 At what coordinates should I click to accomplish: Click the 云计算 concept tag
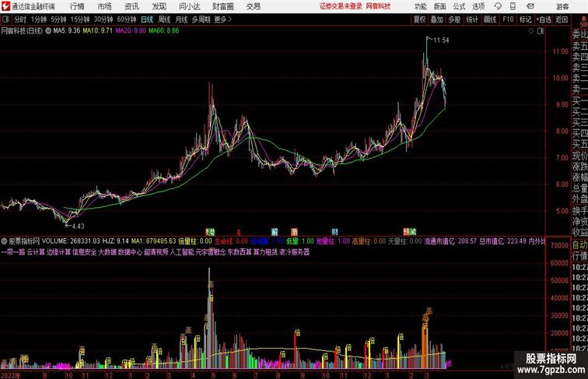tap(36, 252)
